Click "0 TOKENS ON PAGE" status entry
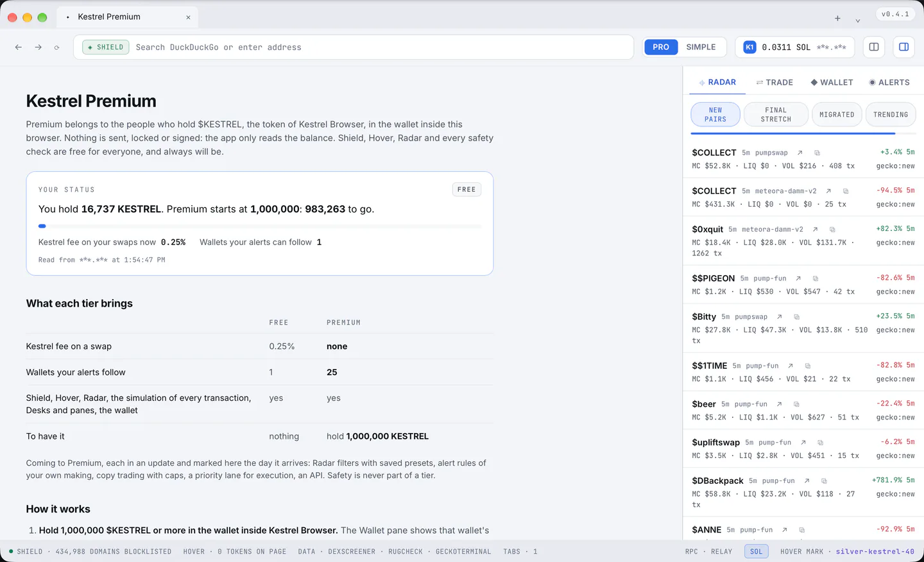This screenshot has width=924, height=562. [252, 552]
